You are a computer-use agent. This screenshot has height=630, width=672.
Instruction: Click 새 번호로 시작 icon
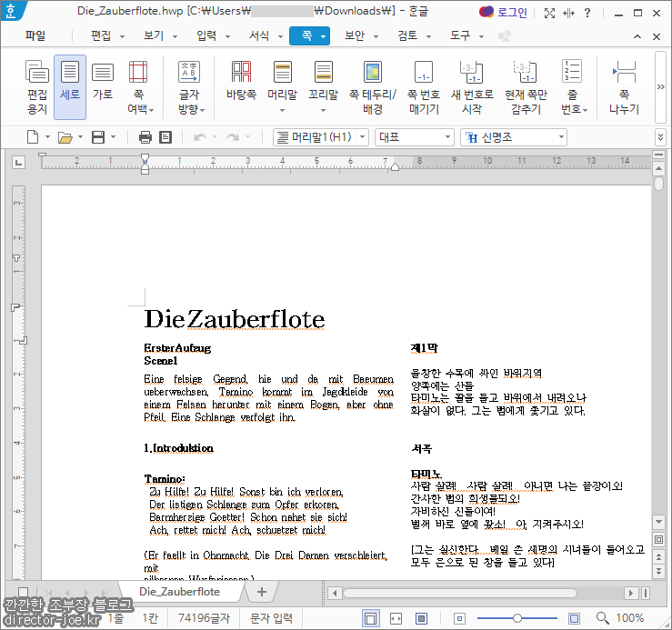click(472, 87)
